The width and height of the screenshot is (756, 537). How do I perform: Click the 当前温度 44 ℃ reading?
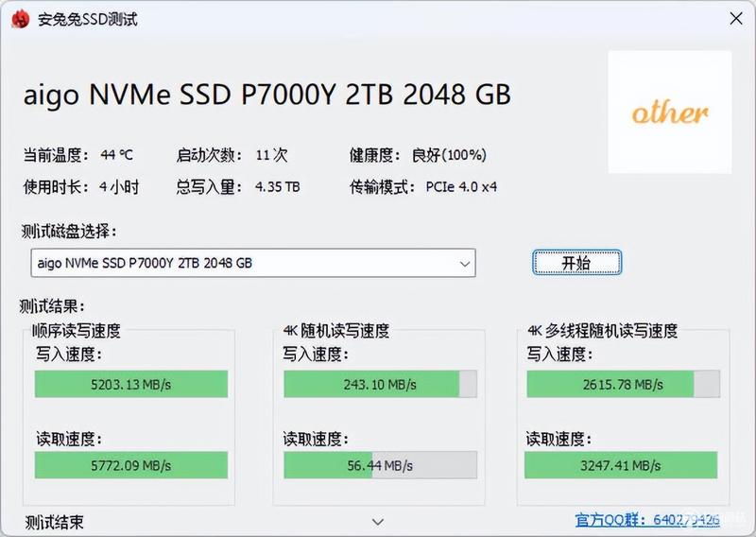pos(116,155)
